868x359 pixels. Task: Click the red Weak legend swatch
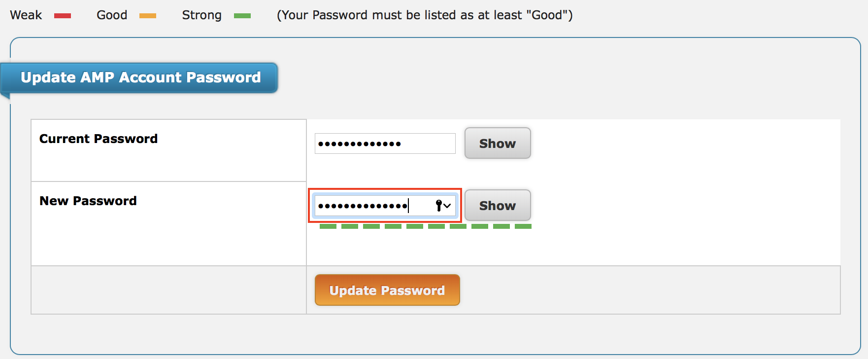point(63,16)
